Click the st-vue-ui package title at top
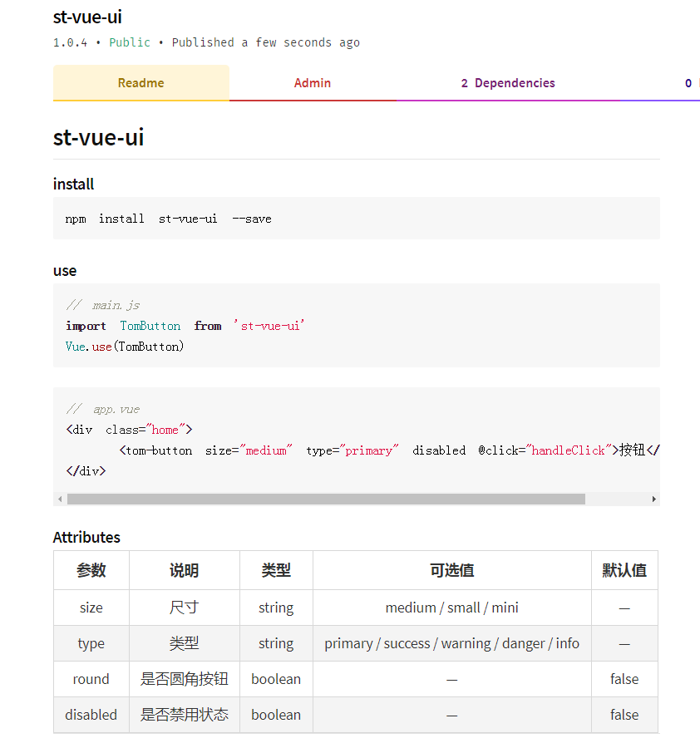700x738 pixels. pos(87,17)
